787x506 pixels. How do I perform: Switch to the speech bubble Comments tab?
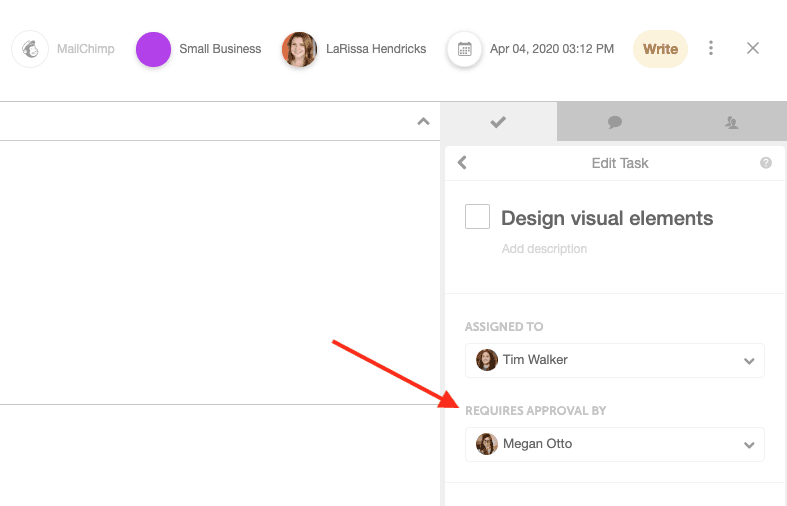tap(615, 122)
